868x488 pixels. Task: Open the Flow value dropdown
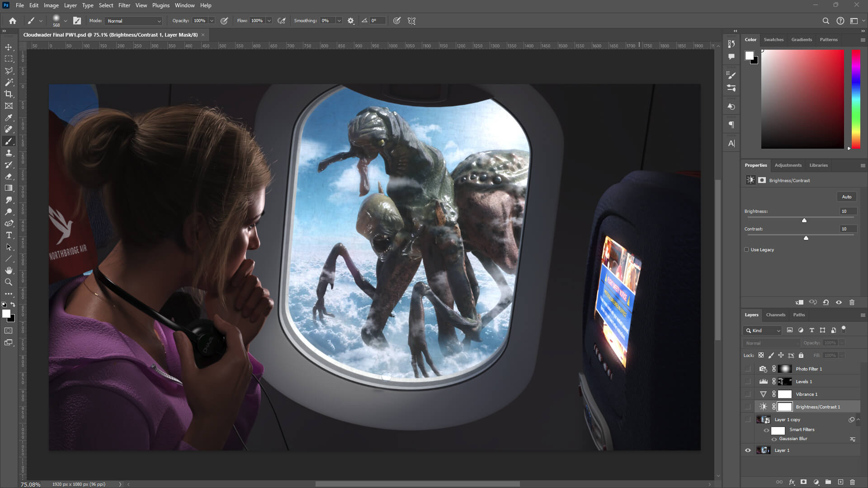[269, 21]
